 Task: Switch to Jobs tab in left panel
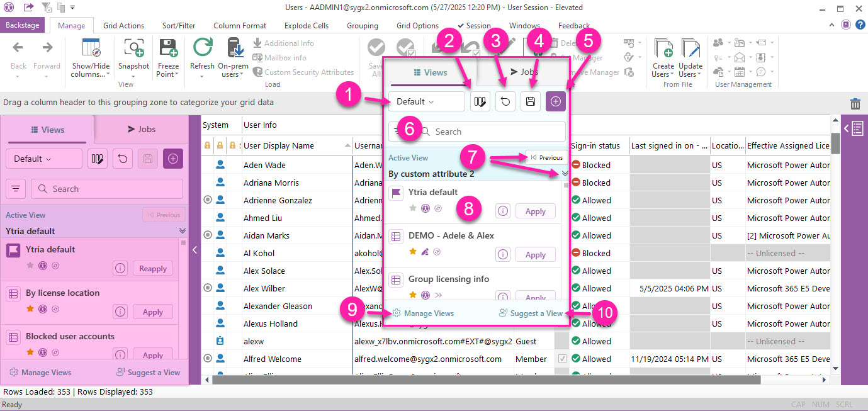tap(141, 129)
